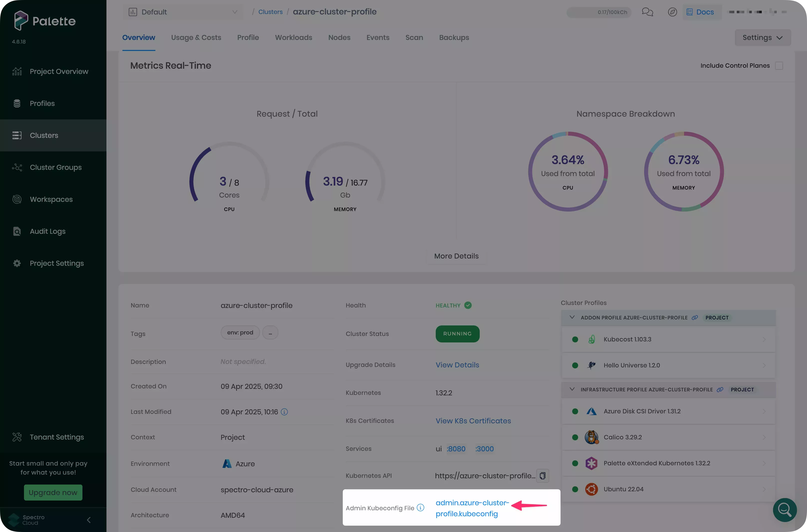Download admin.azure-cluster-profile.kubeconfig file
Screen dimensions: 807x532
coord(472,508)
